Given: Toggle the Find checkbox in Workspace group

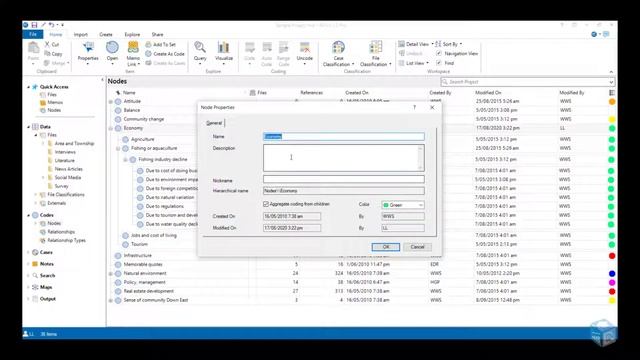Looking at the screenshot, I should pyautogui.click(x=439, y=63).
